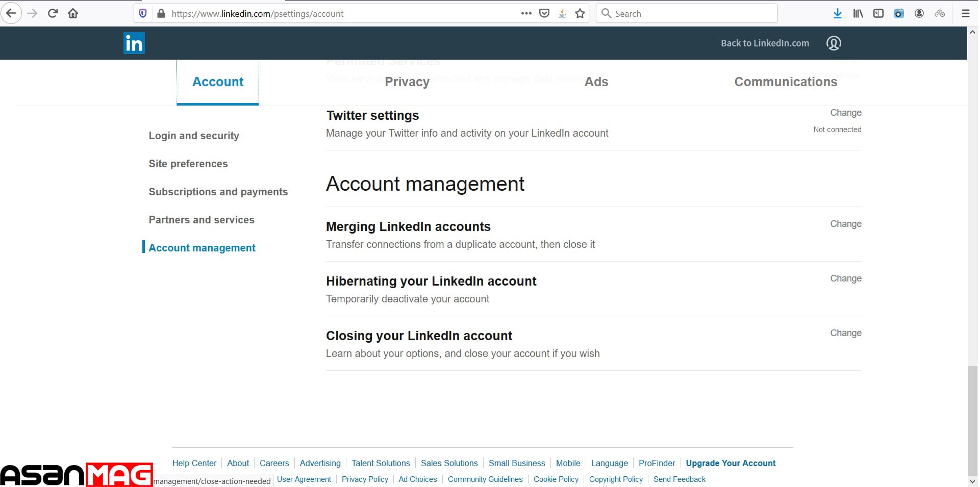Click Small Business footer link

click(517, 463)
